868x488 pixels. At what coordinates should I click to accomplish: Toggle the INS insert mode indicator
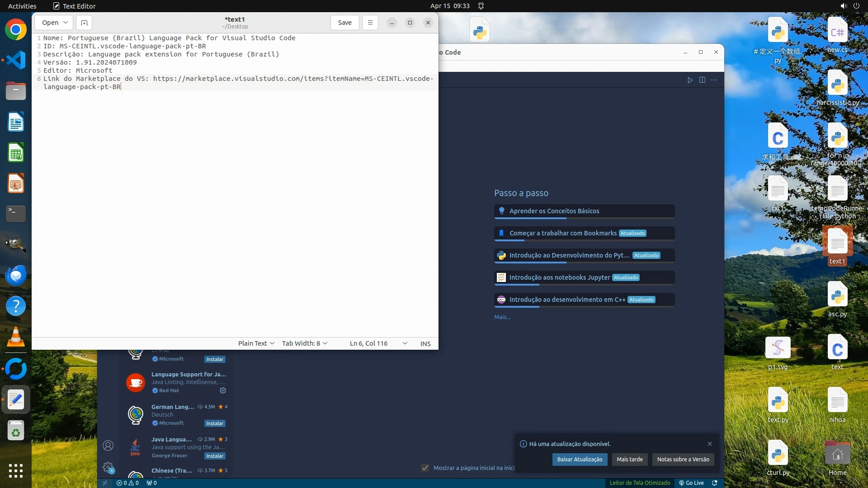coord(425,343)
